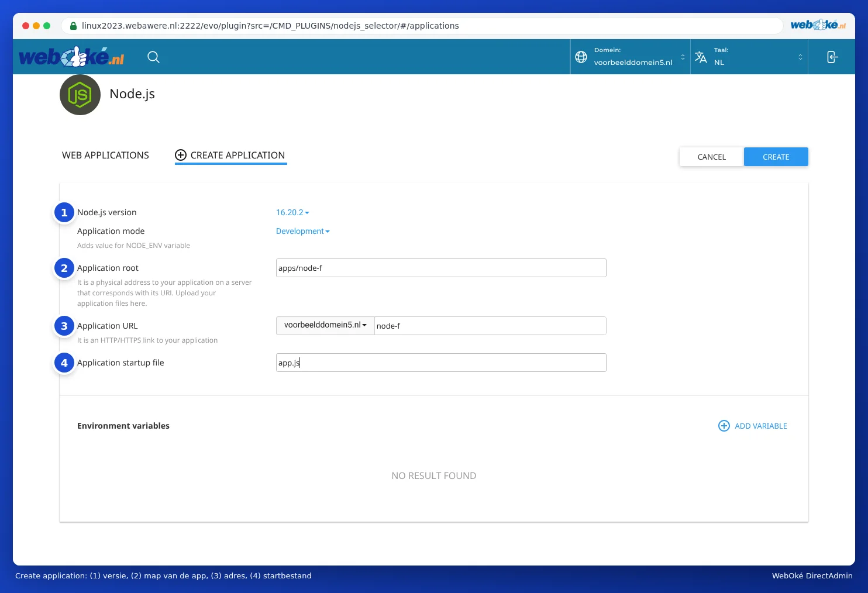
Task: Click the Application root label
Action: (x=108, y=268)
